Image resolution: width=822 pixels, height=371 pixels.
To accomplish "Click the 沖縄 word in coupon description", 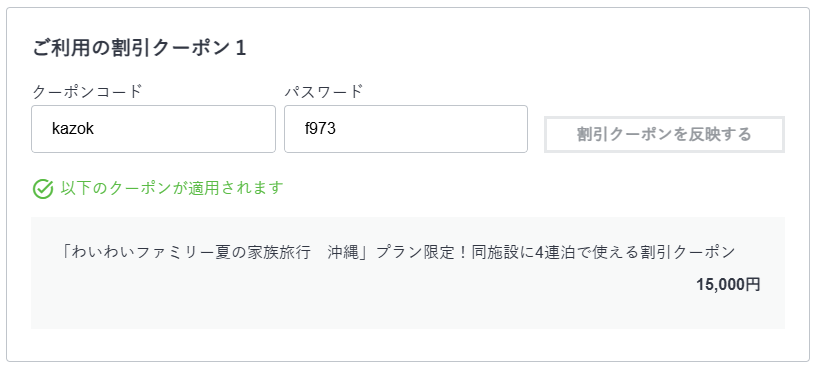I will click(x=341, y=252).
